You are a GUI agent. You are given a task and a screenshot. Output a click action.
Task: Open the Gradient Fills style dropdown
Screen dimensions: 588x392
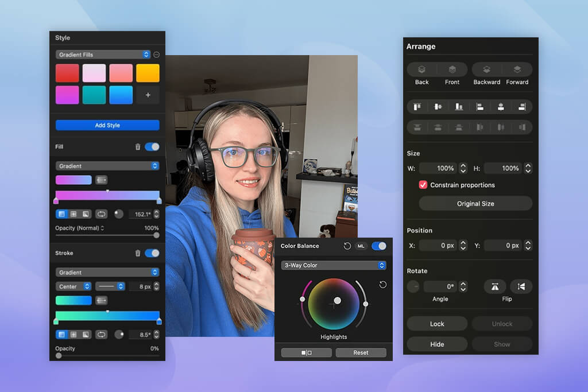pyautogui.click(x=103, y=55)
